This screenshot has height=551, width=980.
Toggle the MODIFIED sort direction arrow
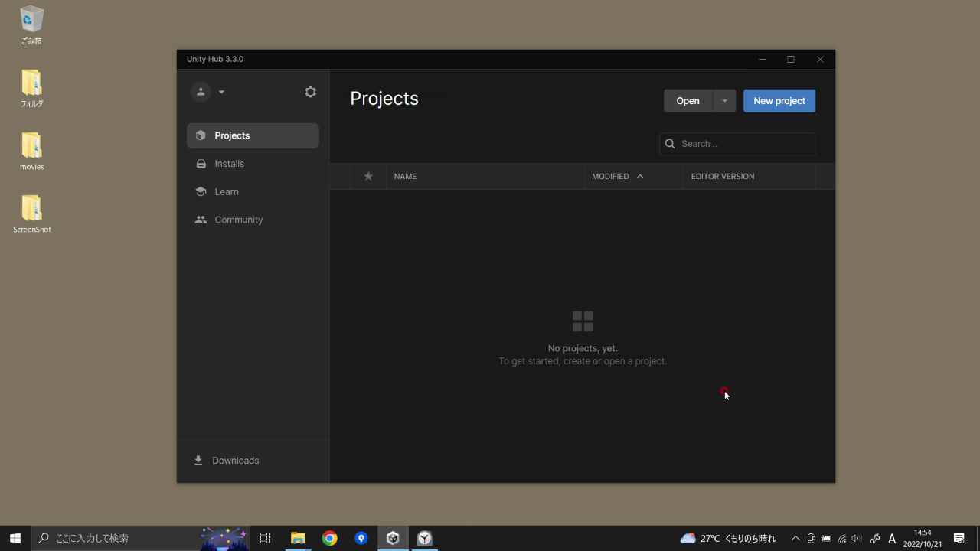click(x=640, y=176)
